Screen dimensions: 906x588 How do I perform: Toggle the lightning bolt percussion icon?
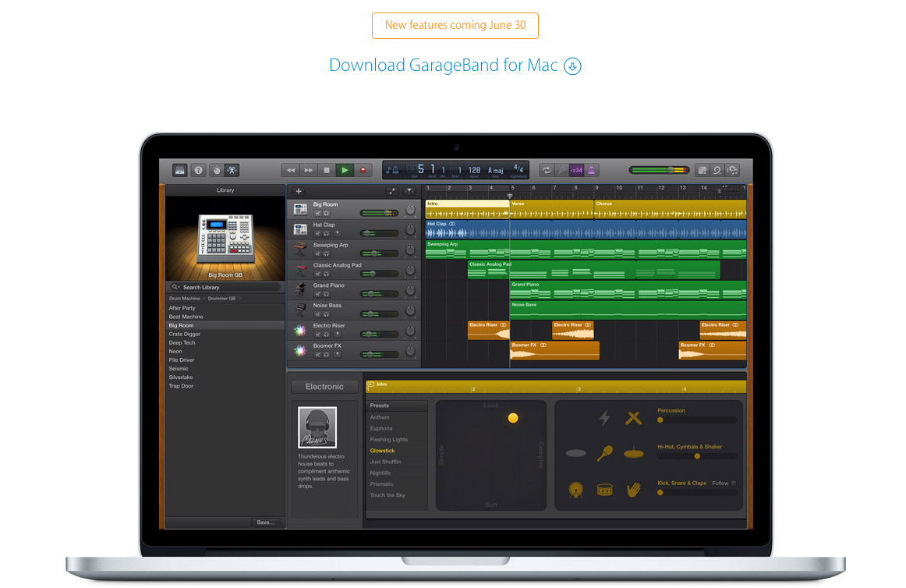(x=604, y=417)
